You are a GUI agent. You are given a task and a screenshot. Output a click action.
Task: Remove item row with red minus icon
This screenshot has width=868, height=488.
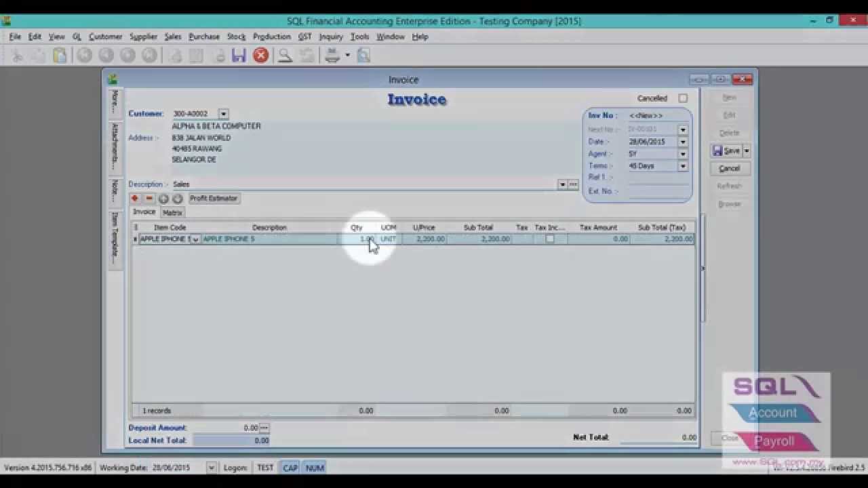point(149,199)
